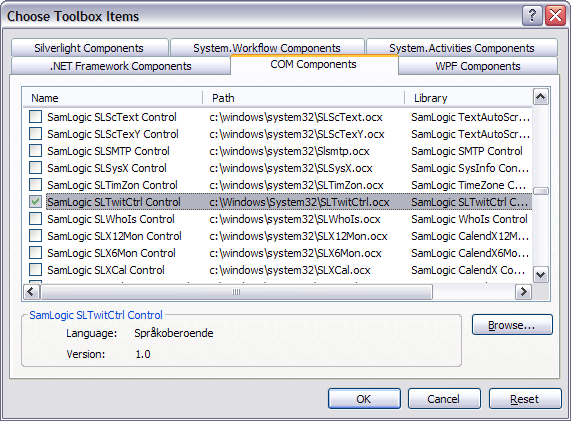Select the SamLogic SLX12Mon Control row name
Screen dimensions: 571x421
[114, 236]
